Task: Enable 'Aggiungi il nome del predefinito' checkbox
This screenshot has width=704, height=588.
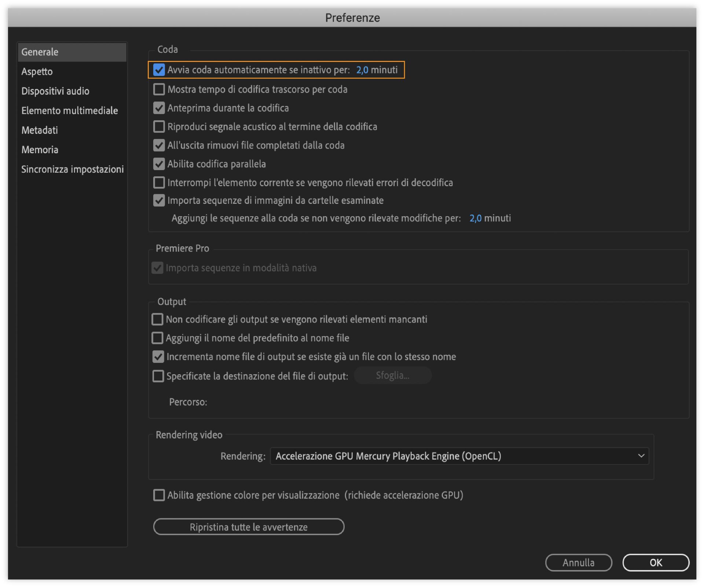Action: (157, 338)
